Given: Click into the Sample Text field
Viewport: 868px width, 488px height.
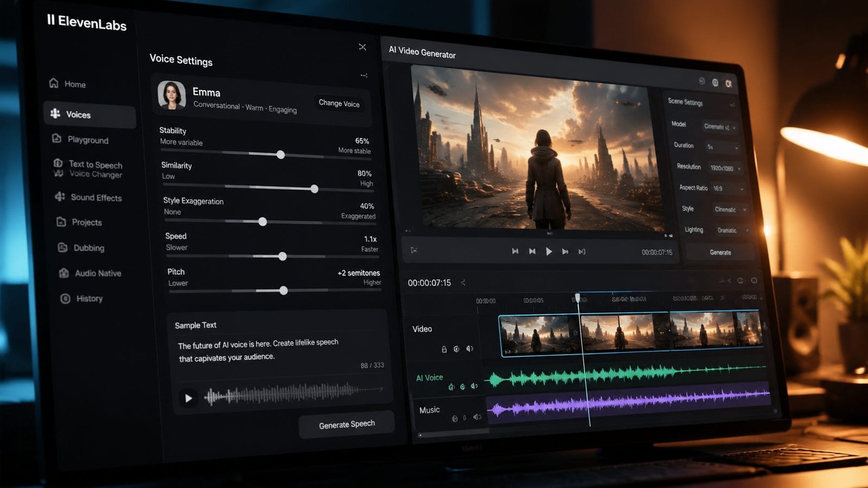Looking at the screenshot, I should tap(279, 351).
